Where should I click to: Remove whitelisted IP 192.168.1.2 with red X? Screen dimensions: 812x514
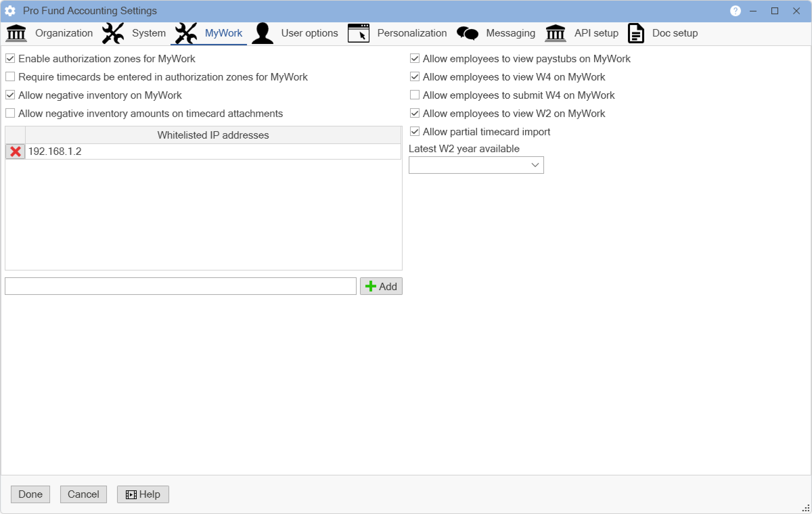(x=15, y=151)
